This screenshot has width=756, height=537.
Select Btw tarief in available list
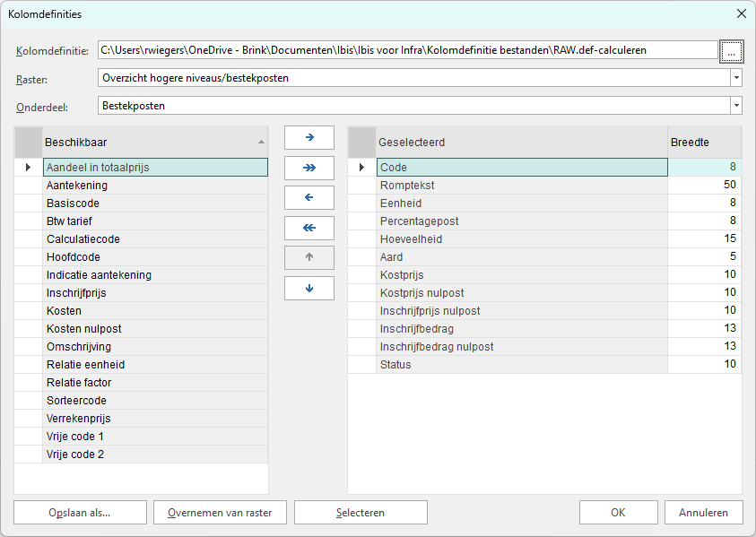click(x=154, y=221)
